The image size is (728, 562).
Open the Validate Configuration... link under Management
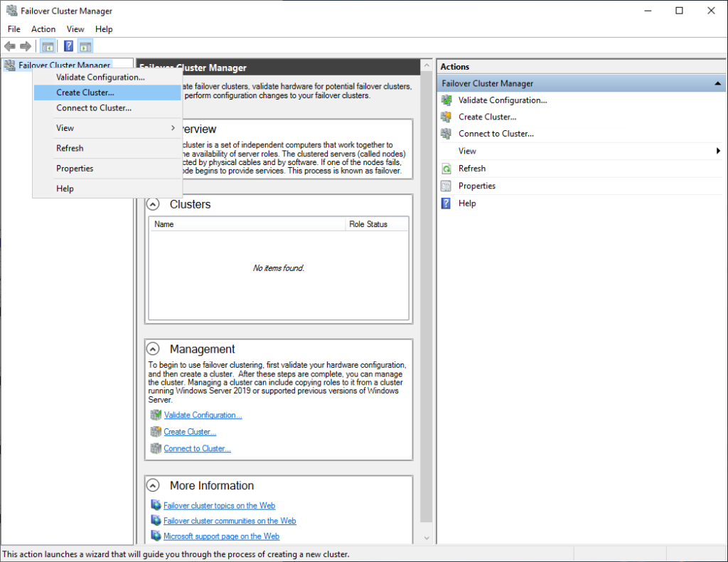pos(203,415)
